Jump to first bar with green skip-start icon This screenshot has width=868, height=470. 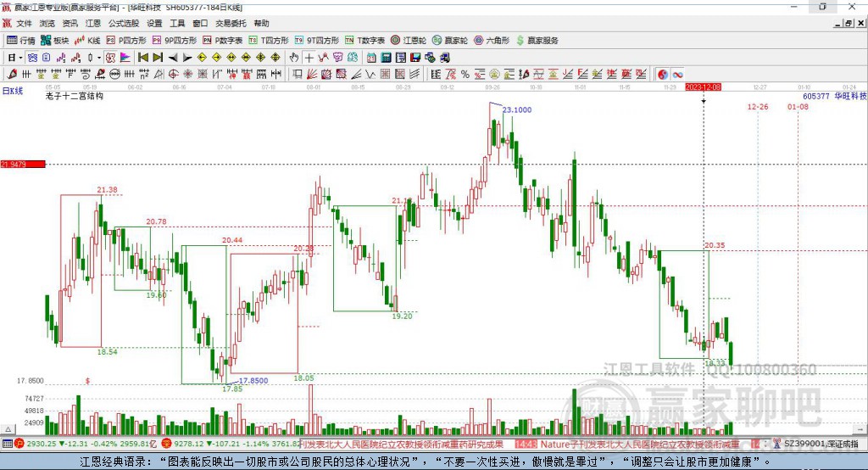142,58
